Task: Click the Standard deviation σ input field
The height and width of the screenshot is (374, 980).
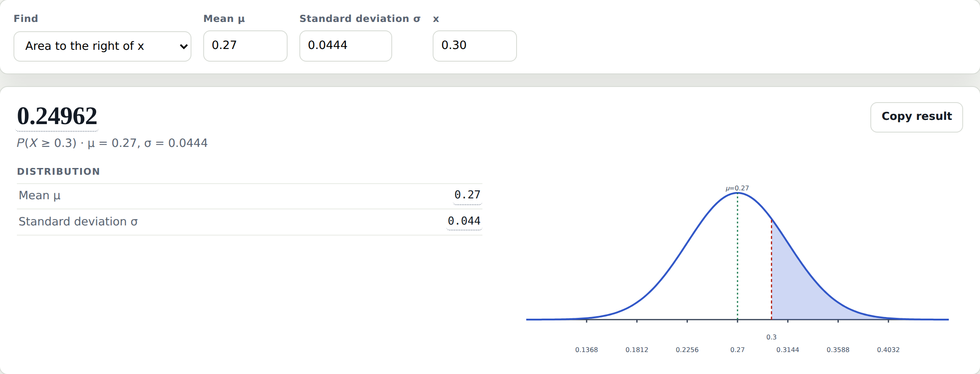Action: tap(346, 46)
